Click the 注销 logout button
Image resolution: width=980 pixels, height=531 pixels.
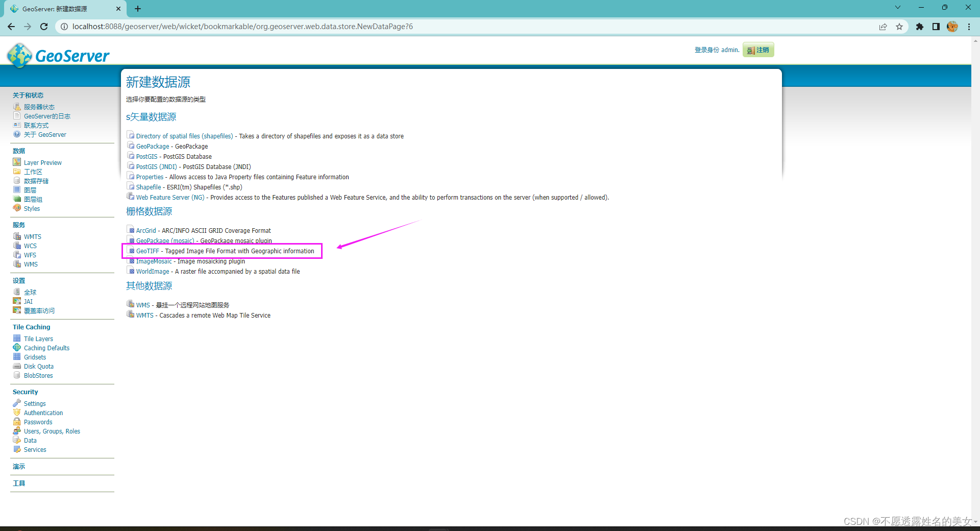(758, 50)
